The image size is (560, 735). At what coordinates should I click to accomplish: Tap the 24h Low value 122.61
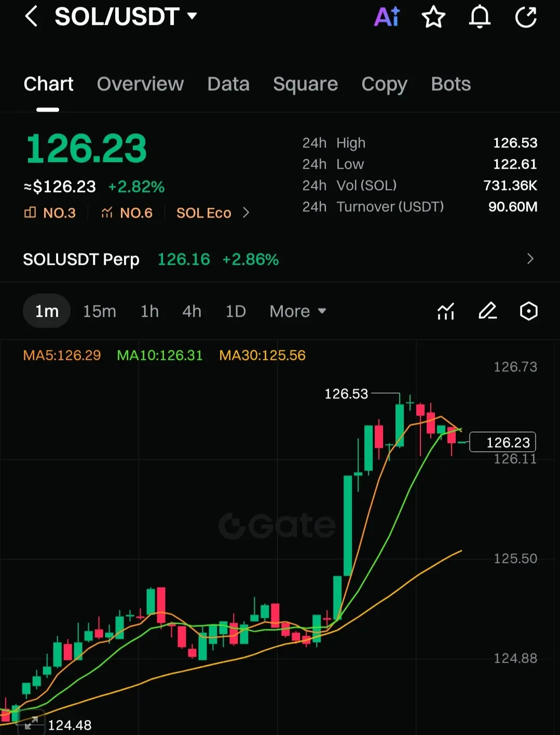point(515,164)
